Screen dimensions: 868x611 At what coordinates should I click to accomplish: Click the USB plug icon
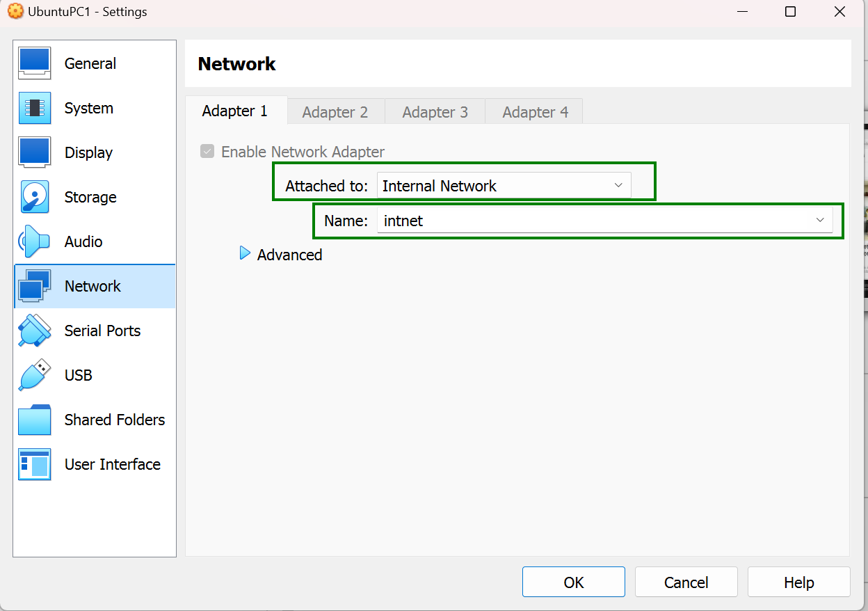tap(35, 375)
